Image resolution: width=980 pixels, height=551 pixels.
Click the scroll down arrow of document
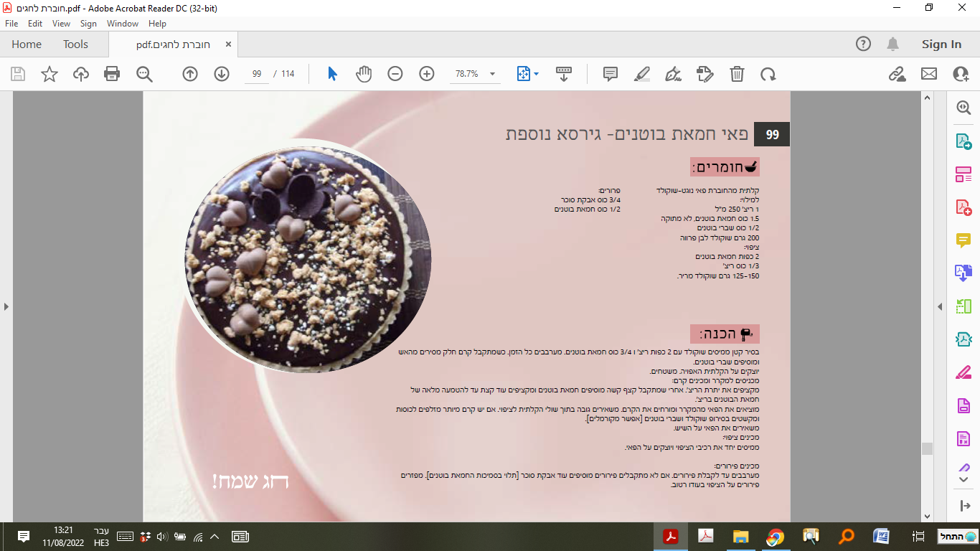click(x=927, y=516)
